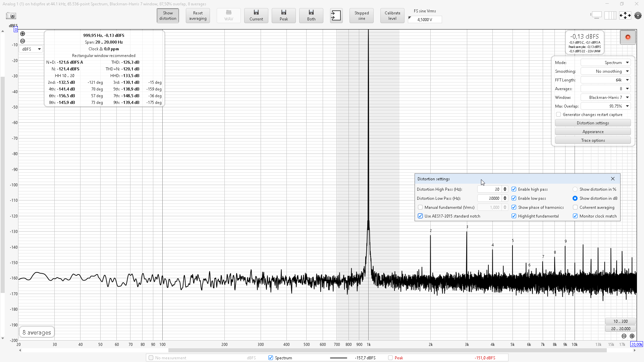Toggle Enable low pass checkbox
This screenshot has height=362, width=644.
pyautogui.click(x=514, y=198)
